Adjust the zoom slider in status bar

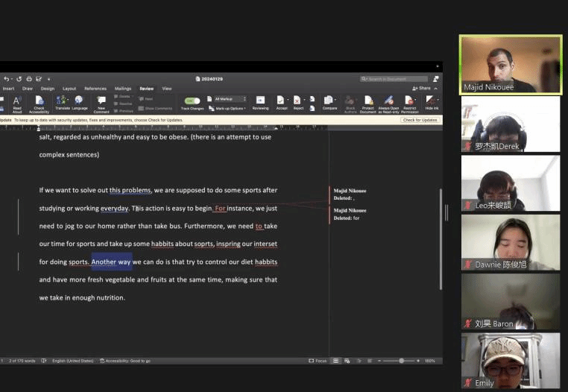pyautogui.click(x=401, y=361)
